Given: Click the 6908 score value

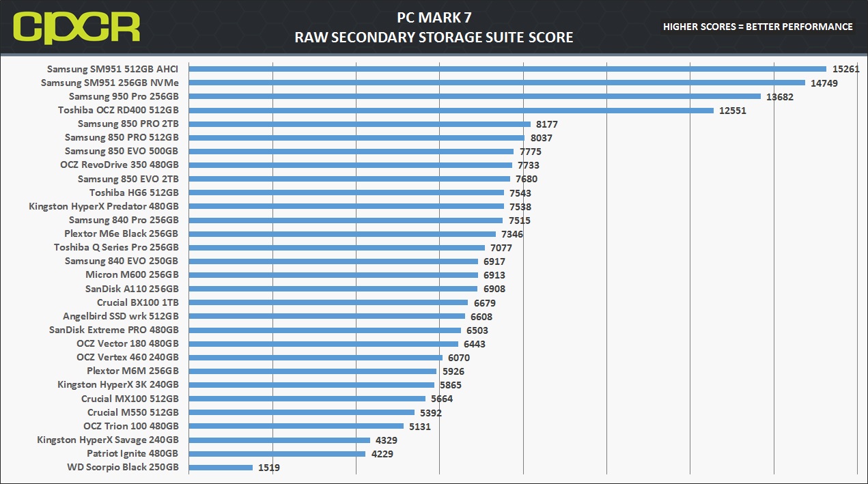Looking at the screenshot, I should click(494, 289).
